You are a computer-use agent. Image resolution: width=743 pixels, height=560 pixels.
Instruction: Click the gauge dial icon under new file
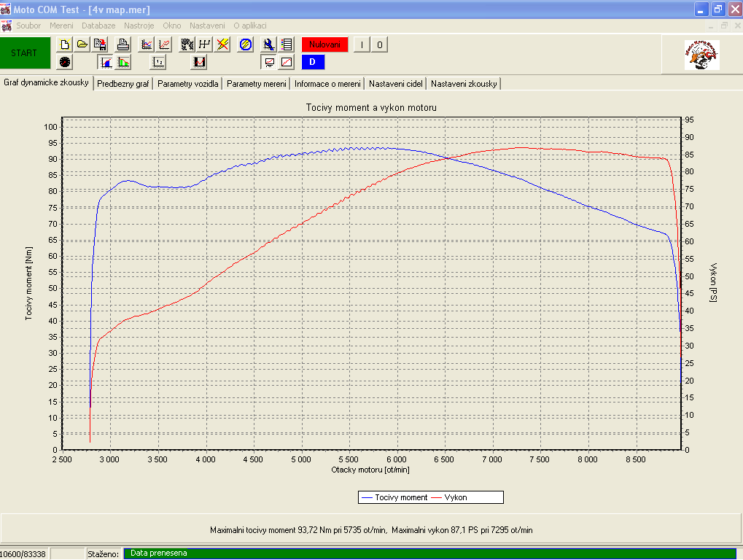coord(66,62)
